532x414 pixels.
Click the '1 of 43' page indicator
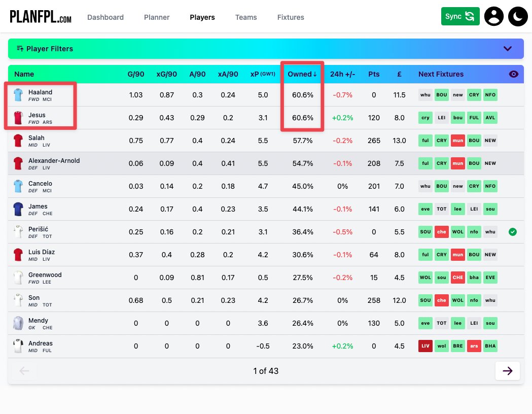[x=266, y=371]
